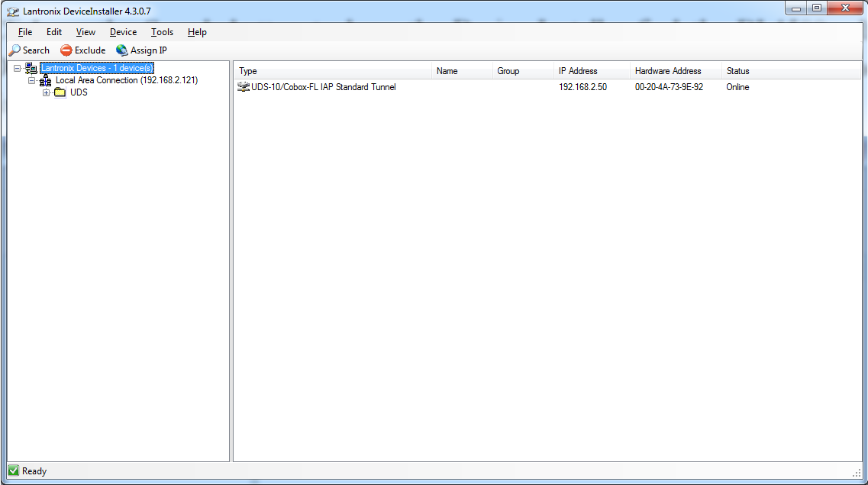Open the Tools menu
Screen dimensions: 868x485
(x=162, y=32)
